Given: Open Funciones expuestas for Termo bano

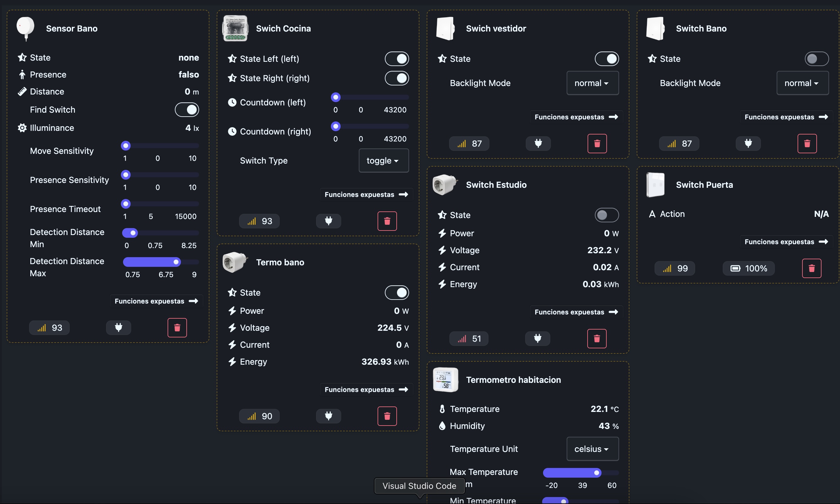Looking at the screenshot, I should pyautogui.click(x=366, y=390).
